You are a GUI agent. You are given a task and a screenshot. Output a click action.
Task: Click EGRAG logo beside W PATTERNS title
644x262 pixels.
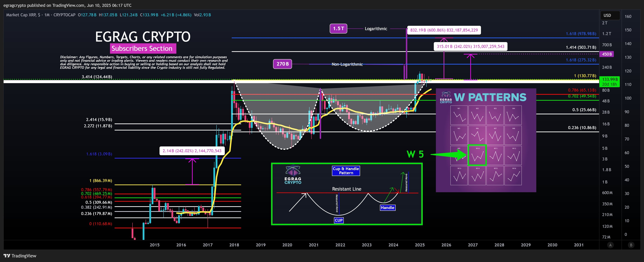(x=446, y=97)
